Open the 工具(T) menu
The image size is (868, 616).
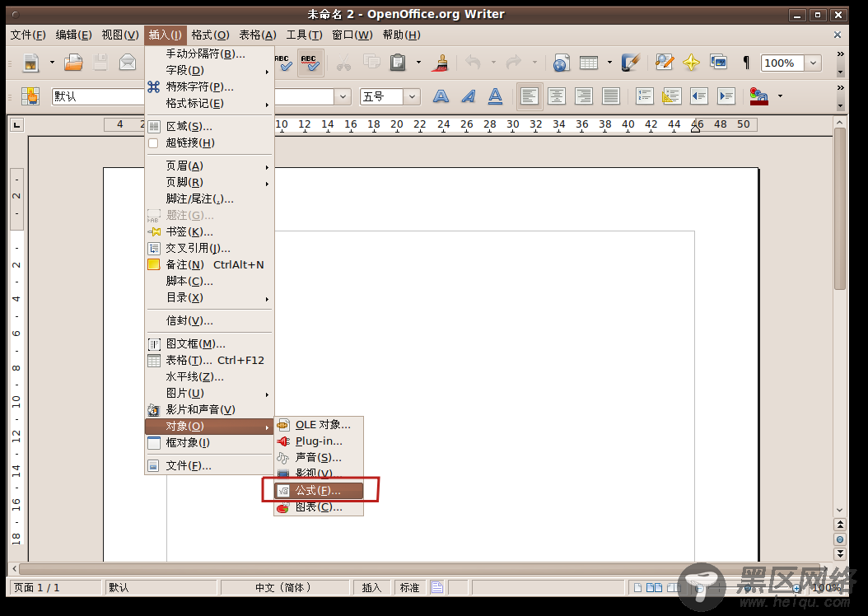click(304, 35)
